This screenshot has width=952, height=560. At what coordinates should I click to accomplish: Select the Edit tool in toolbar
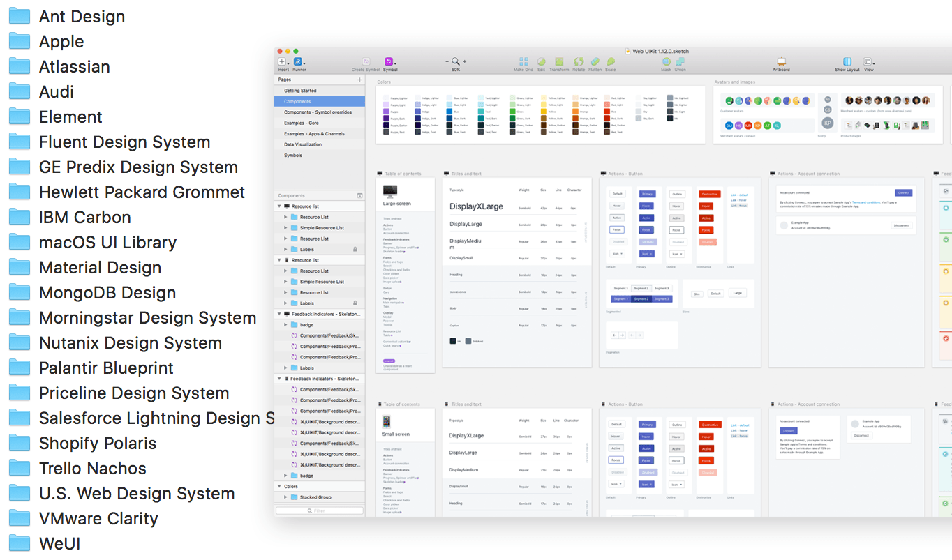pyautogui.click(x=541, y=62)
